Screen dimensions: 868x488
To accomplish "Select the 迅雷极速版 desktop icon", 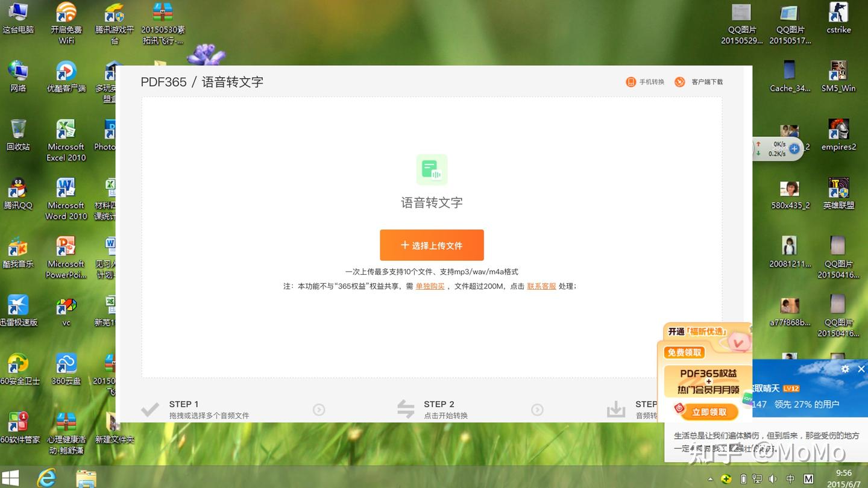I will click(18, 311).
